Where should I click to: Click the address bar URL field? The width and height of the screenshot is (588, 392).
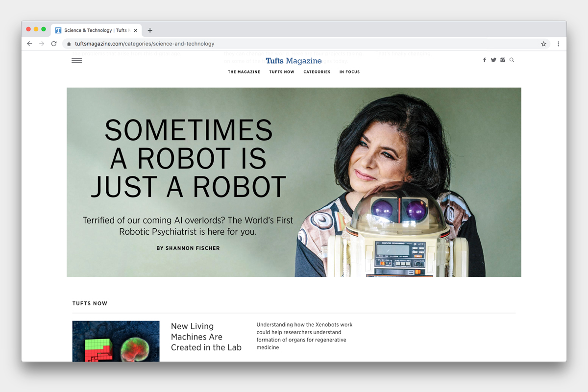click(x=294, y=44)
